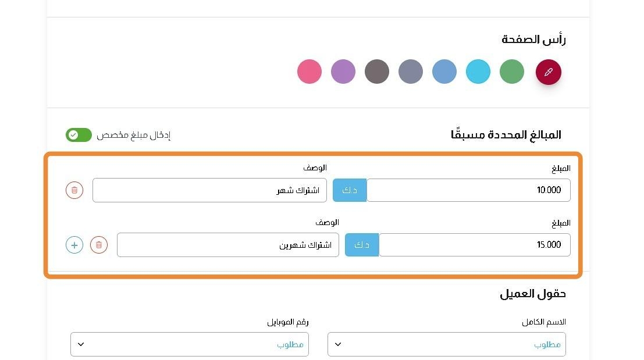
Task: Pick the slate gray header color
Action: [x=410, y=72]
